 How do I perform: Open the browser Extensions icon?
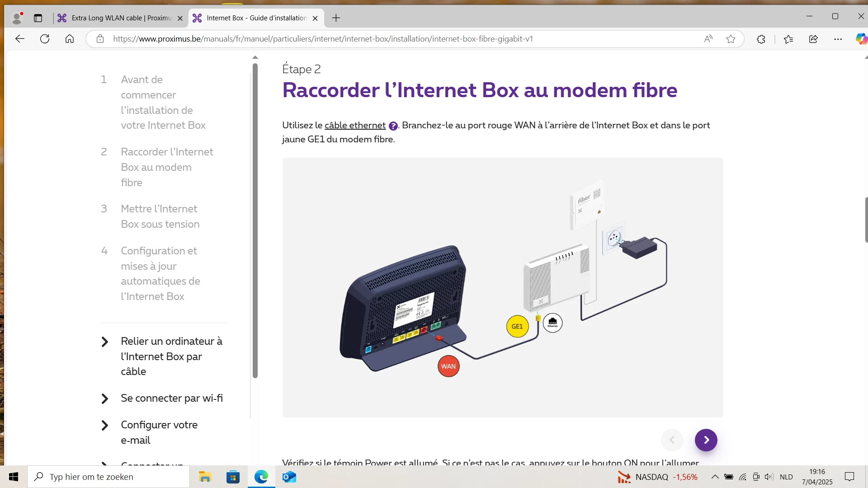761,39
